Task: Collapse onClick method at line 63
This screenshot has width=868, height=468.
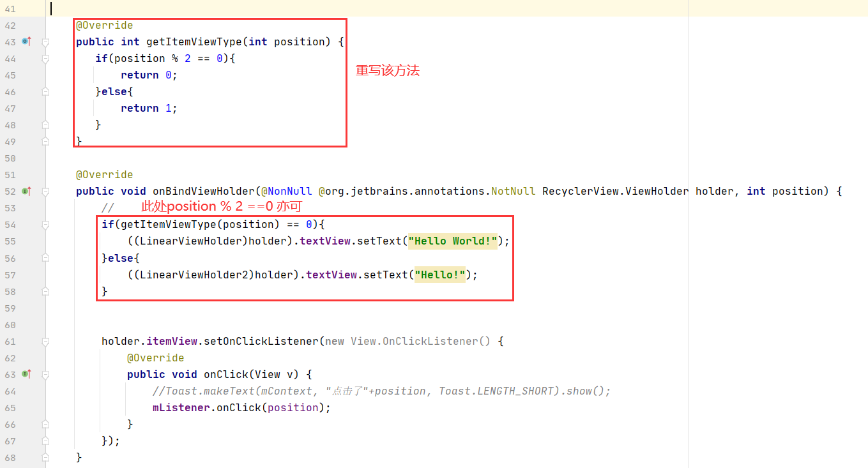Action: [x=45, y=375]
